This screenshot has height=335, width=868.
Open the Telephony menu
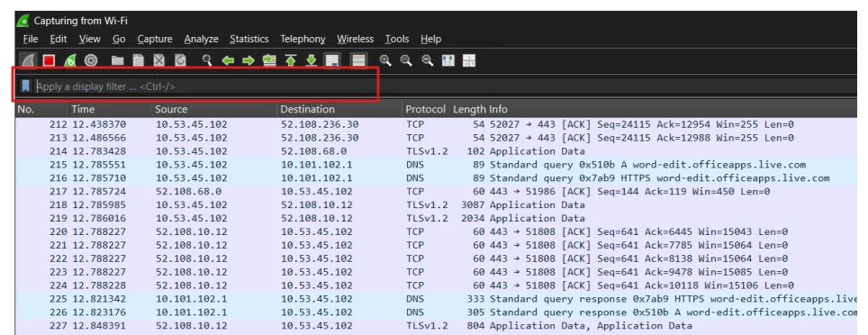click(303, 39)
